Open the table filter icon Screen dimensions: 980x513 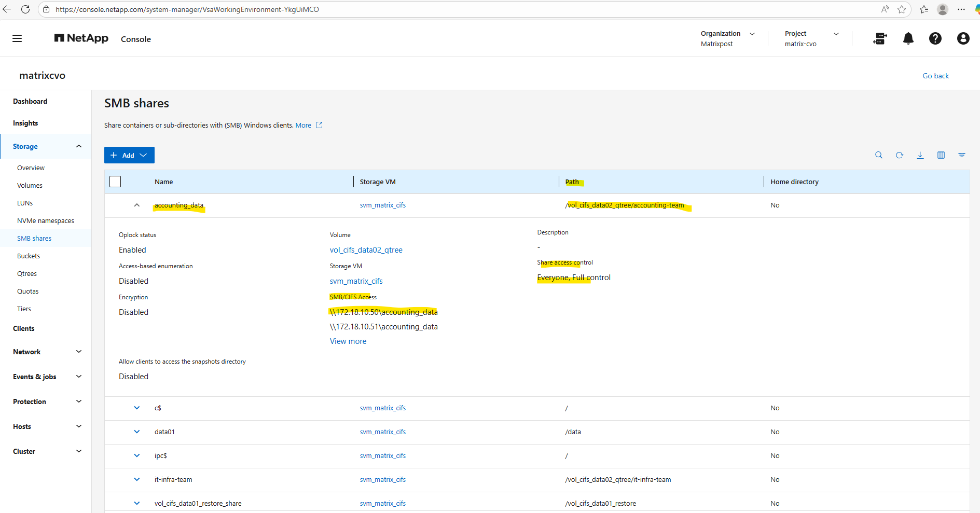pyautogui.click(x=961, y=155)
